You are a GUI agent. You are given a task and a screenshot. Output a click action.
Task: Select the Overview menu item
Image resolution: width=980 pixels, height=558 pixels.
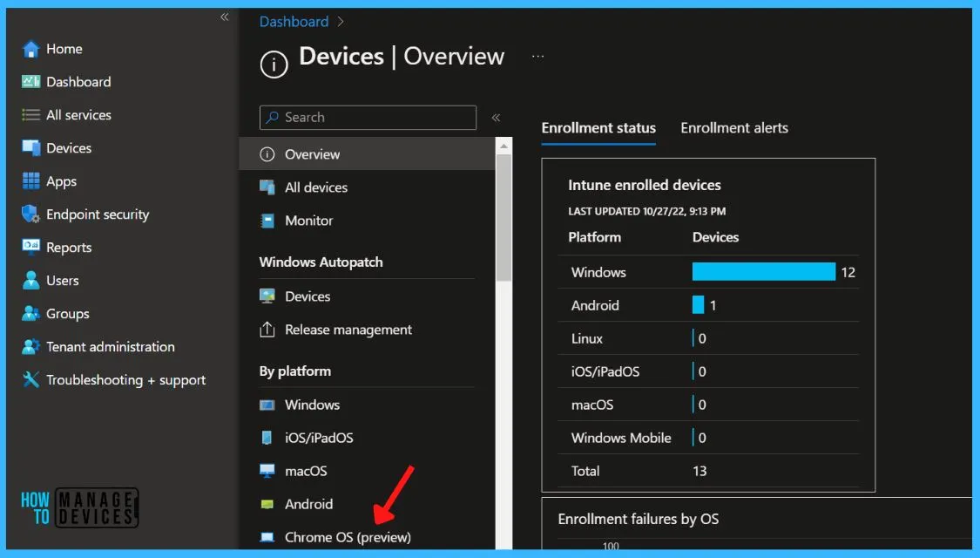[x=367, y=154]
